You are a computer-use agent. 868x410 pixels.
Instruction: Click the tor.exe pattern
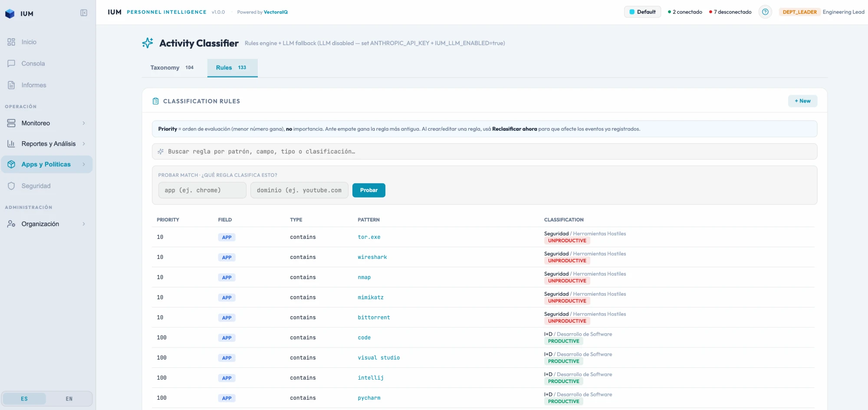[x=369, y=237]
